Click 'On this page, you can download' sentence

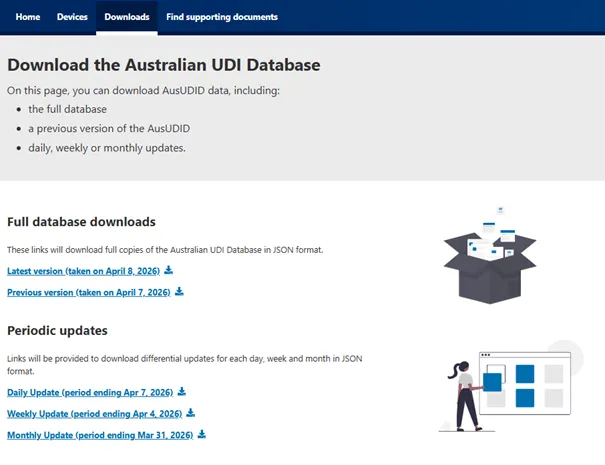coord(143,91)
